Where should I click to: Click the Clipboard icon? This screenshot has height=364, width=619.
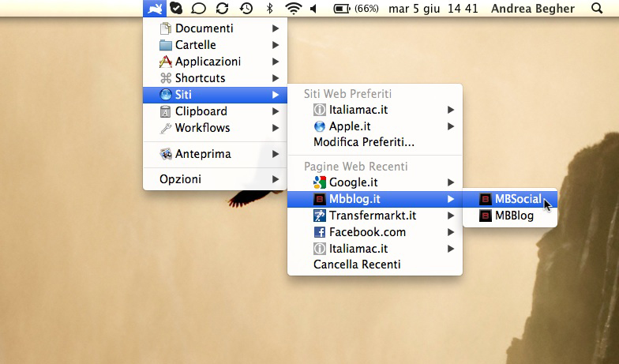pos(166,111)
